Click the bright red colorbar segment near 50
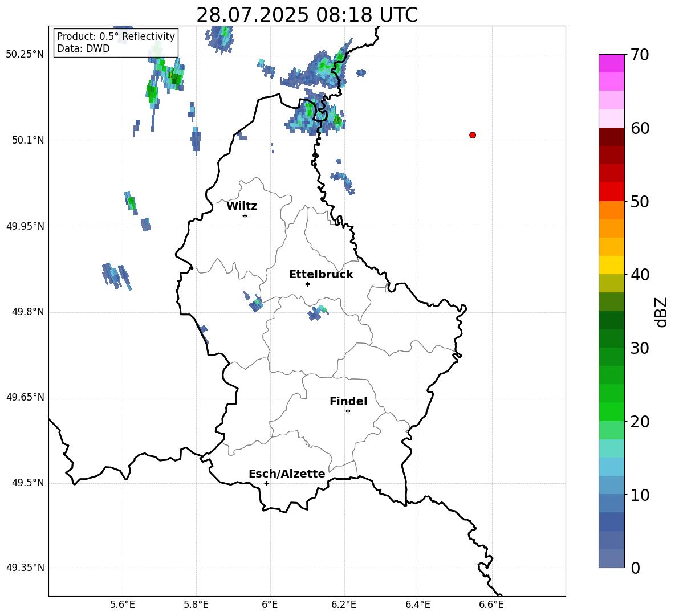This screenshot has height=616, width=675. click(x=612, y=192)
